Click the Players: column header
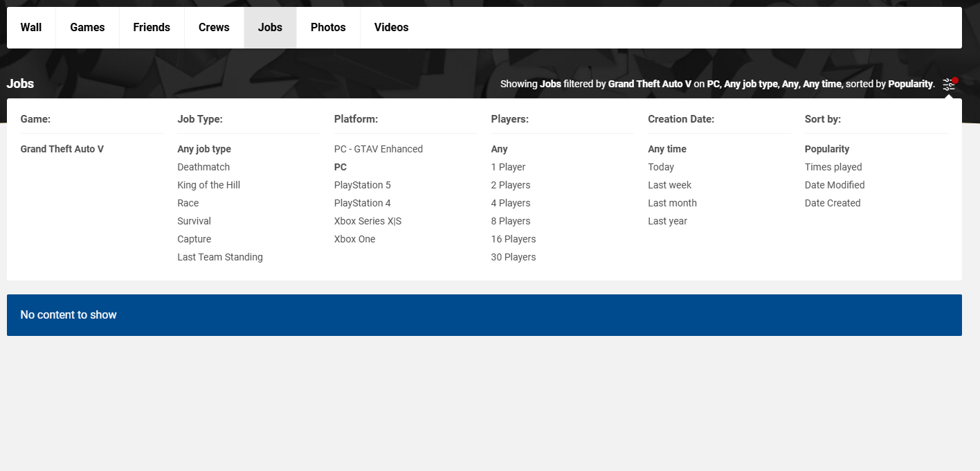The width and height of the screenshot is (980, 471). (x=510, y=119)
